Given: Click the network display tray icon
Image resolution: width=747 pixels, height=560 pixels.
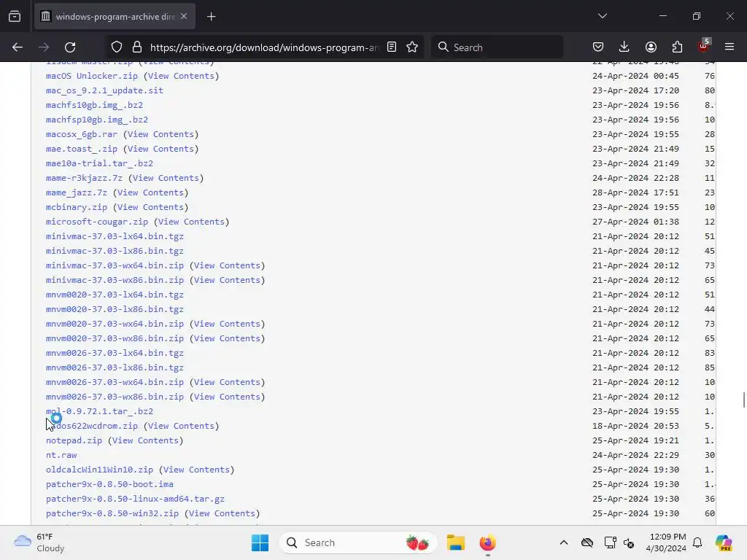Looking at the screenshot, I should tap(611, 542).
